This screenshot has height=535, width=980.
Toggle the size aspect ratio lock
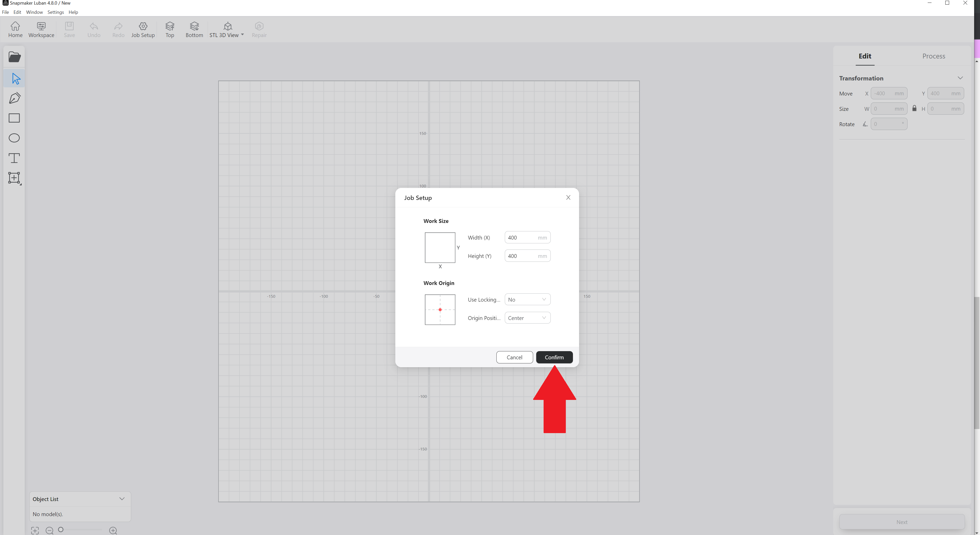pyautogui.click(x=914, y=109)
